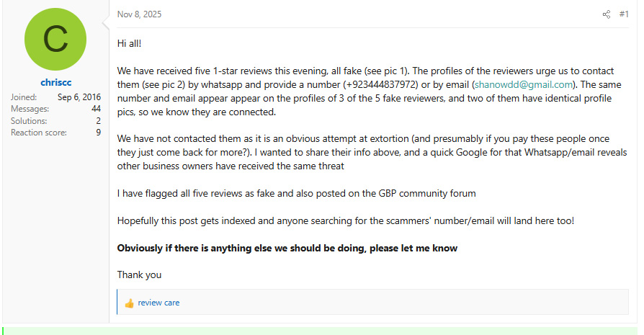
Task: Click the review care username link
Action: 158,303
